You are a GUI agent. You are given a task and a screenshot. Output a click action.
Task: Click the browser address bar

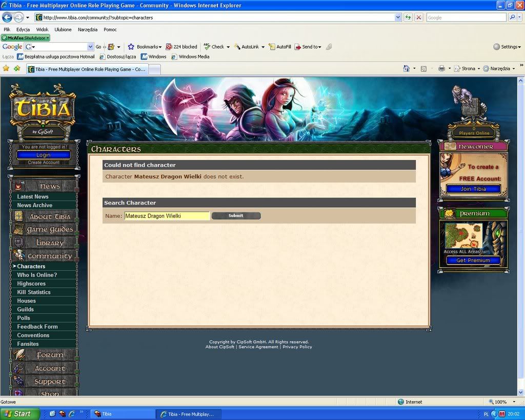point(217,17)
